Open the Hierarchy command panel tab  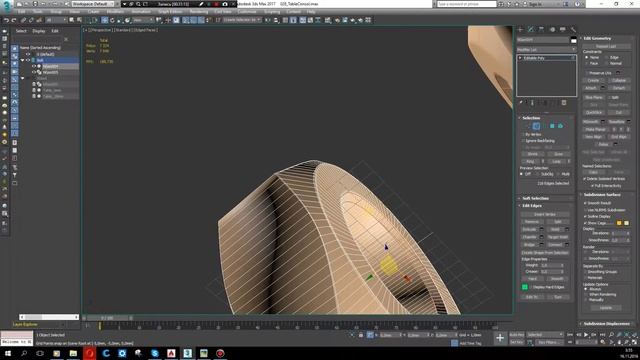tap(542, 29)
